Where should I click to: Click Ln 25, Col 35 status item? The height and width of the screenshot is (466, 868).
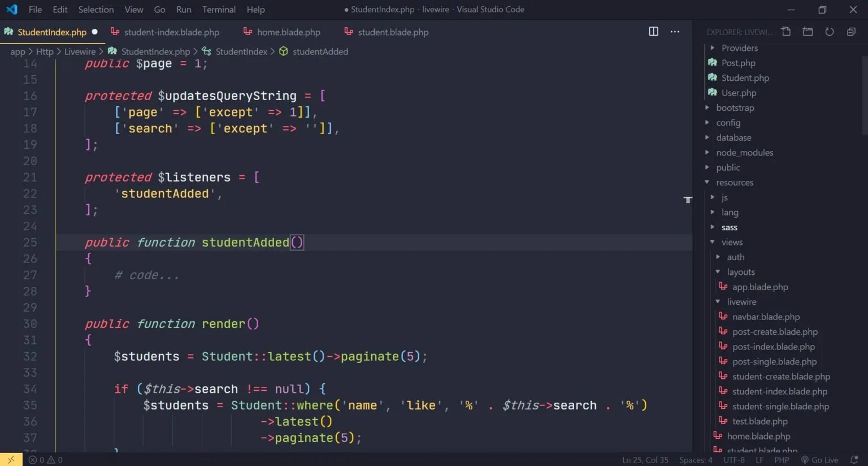click(645, 460)
